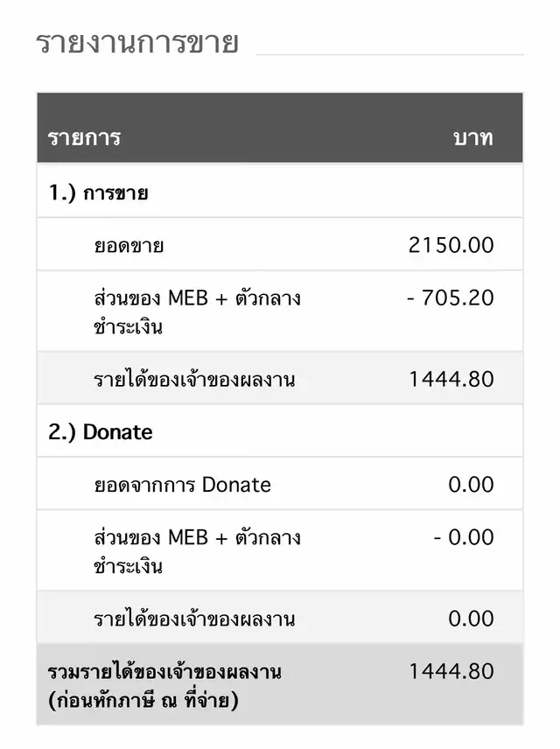Click the 2.) Donate section heading

point(101,432)
